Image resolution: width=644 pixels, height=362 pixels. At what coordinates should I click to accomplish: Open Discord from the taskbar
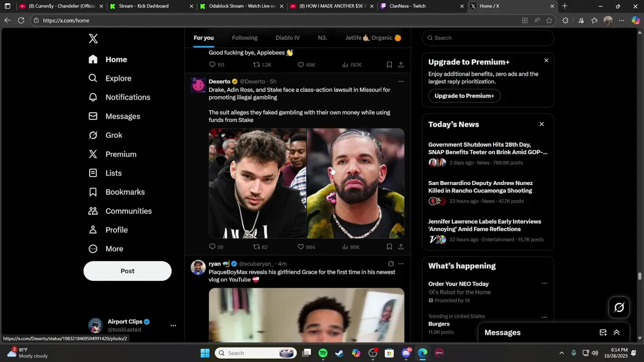tap(406, 353)
